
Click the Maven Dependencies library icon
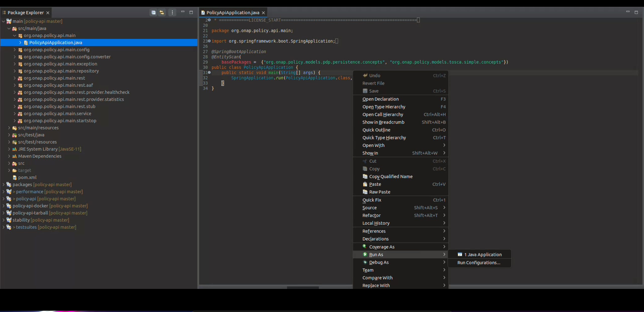[15, 156]
